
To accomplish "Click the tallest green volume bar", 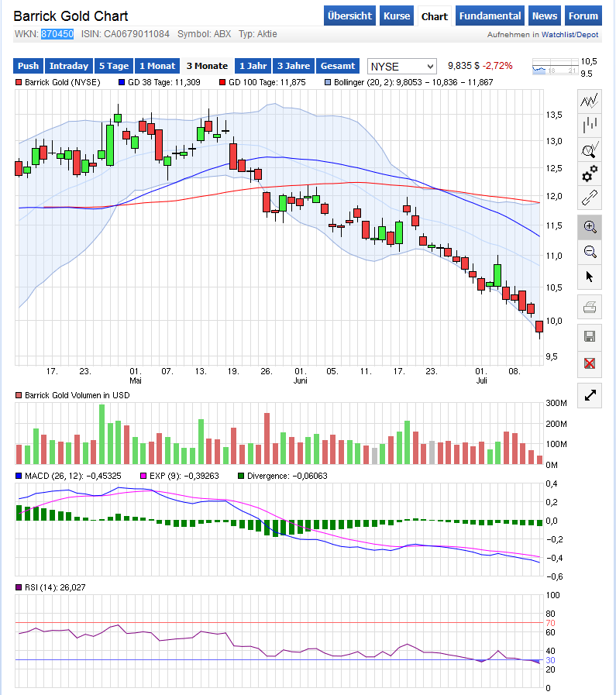I will click(102, 435).
